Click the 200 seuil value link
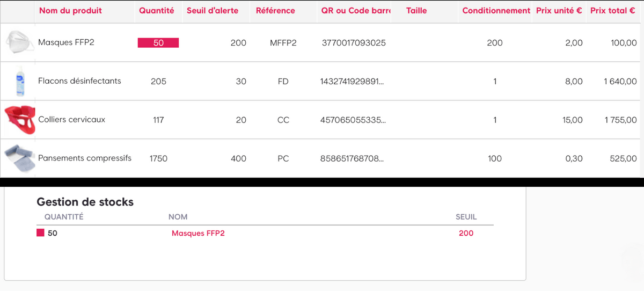The height and width of the screenshot is (291, 644). (466, 233)
